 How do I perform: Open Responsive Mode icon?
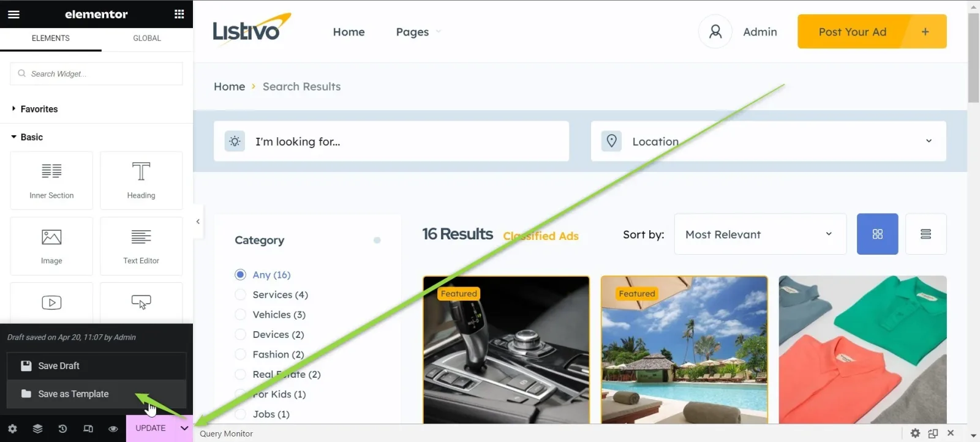88,429
